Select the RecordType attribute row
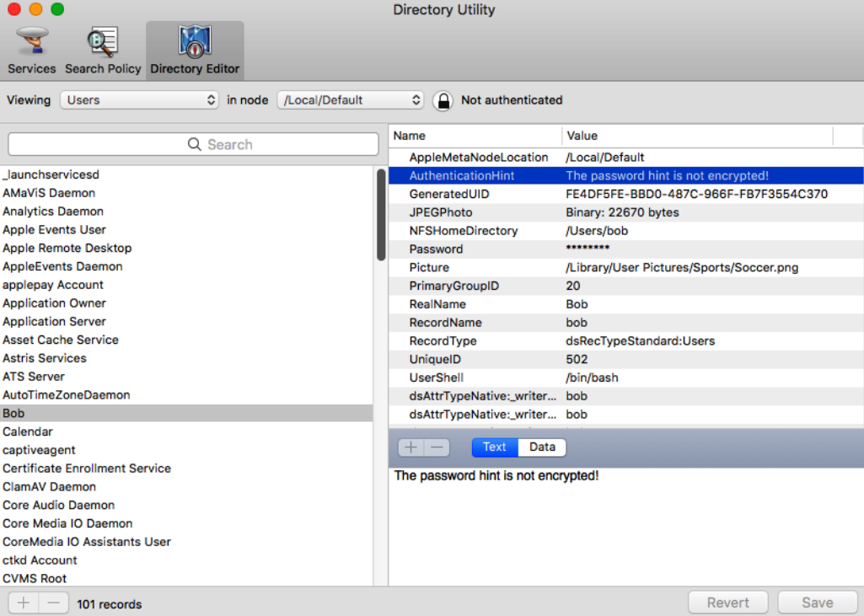This screenshot has height=616, width=864. (x=626, y=341)
